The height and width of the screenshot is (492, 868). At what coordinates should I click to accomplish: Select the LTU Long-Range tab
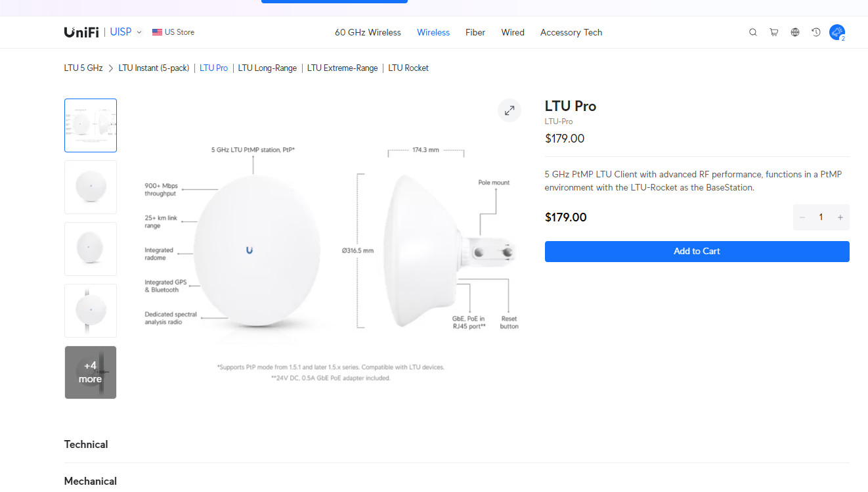click(267, 68)
